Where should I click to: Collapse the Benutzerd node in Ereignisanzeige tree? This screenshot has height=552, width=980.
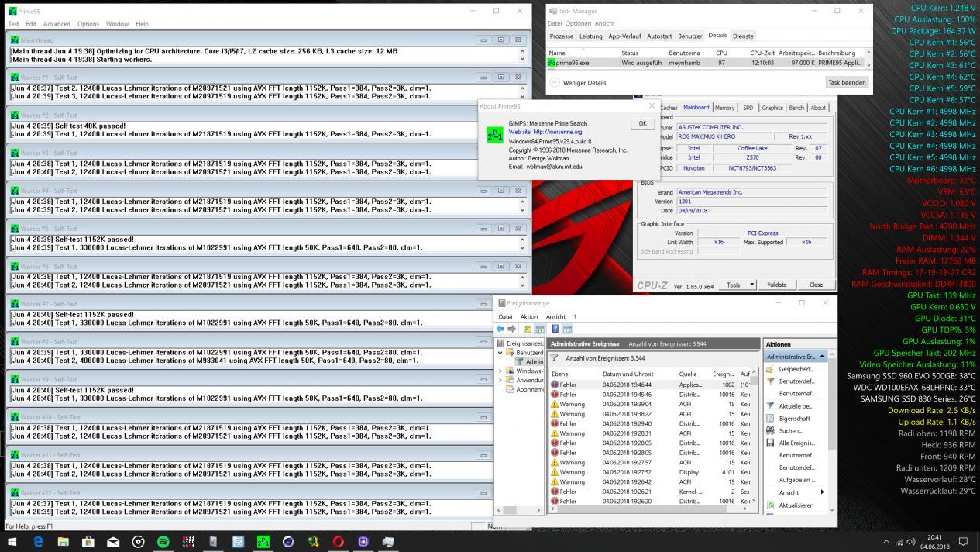pyautogui.click(x=500, y=352)
